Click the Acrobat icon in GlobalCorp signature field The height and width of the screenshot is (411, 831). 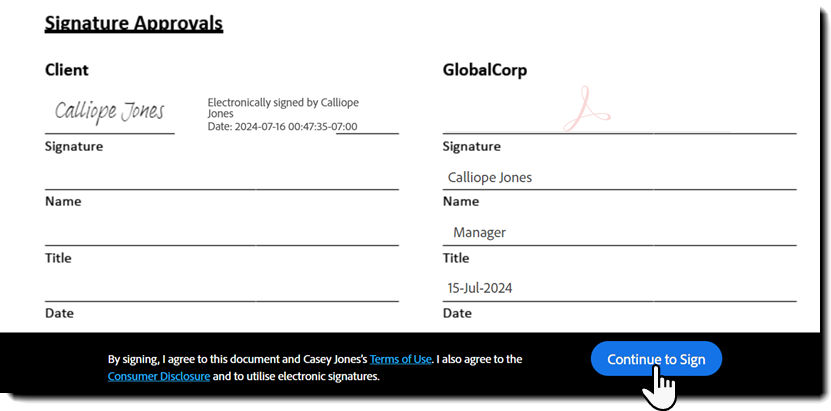[586, 109]
